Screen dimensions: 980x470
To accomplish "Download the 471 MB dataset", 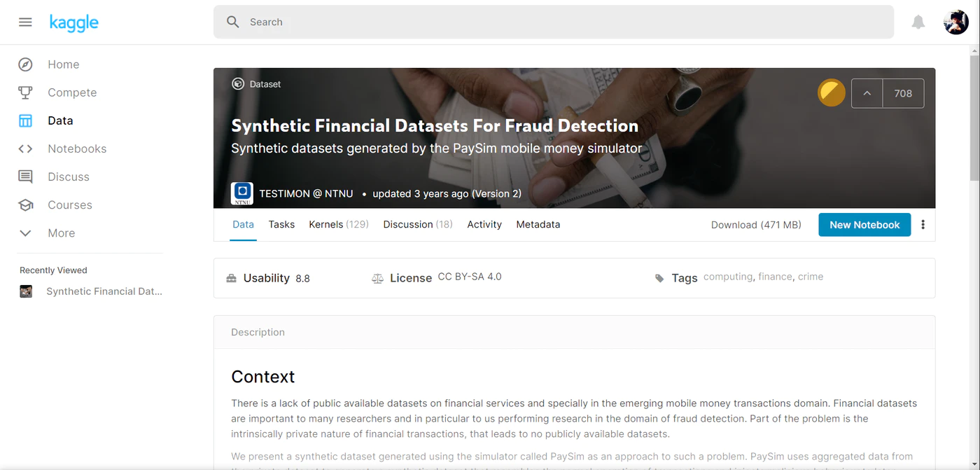I will point(756,225).
